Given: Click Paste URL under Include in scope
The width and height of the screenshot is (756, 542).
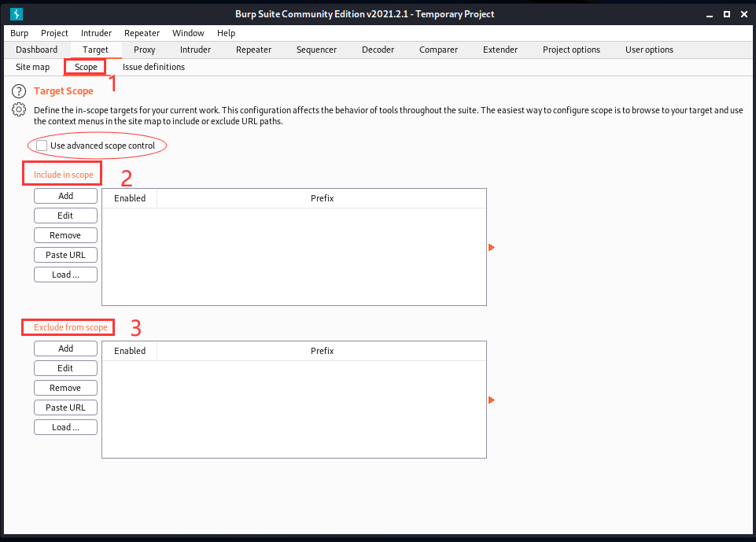Looking at the screenshot, I should pos(65,255).
